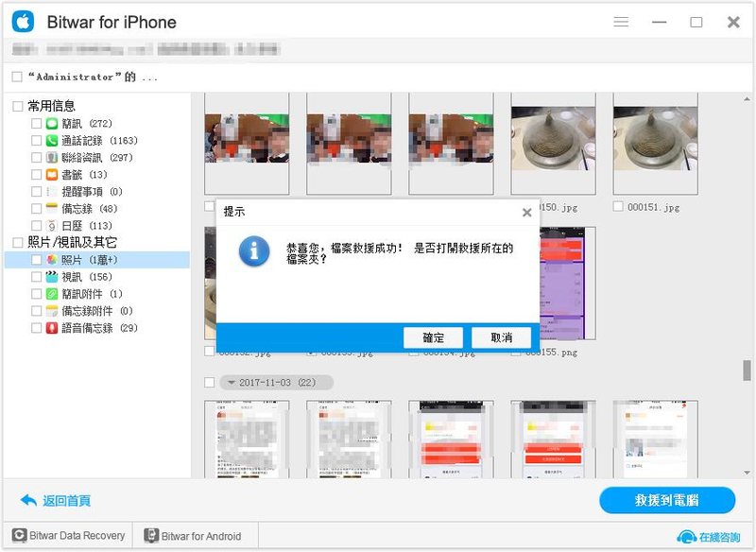This screenshot has height=552, width=756.
Task: Check the 通話記錄 (1163) checkbox
Action: 36,140
